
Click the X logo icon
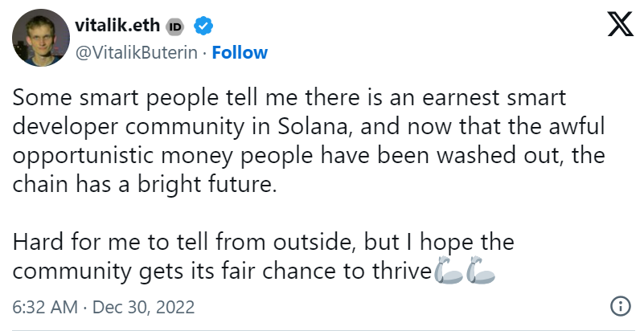tap(620, 27)
